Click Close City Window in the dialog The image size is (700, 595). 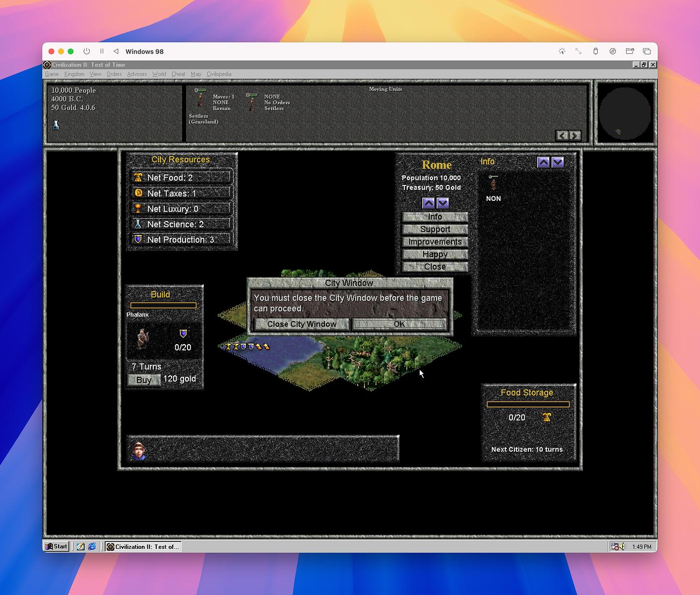tap(302, 324)
